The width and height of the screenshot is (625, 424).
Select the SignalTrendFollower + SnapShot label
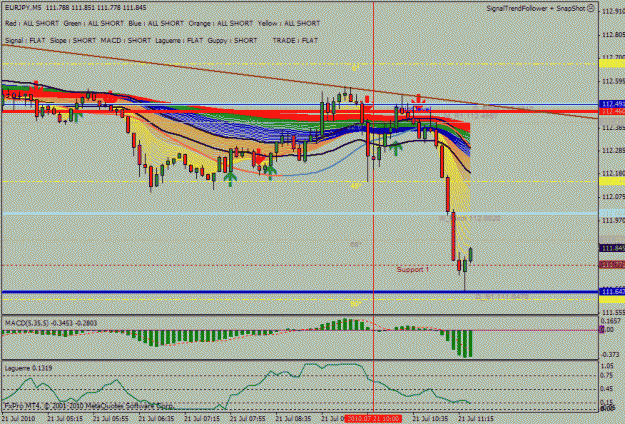point(536,8)
